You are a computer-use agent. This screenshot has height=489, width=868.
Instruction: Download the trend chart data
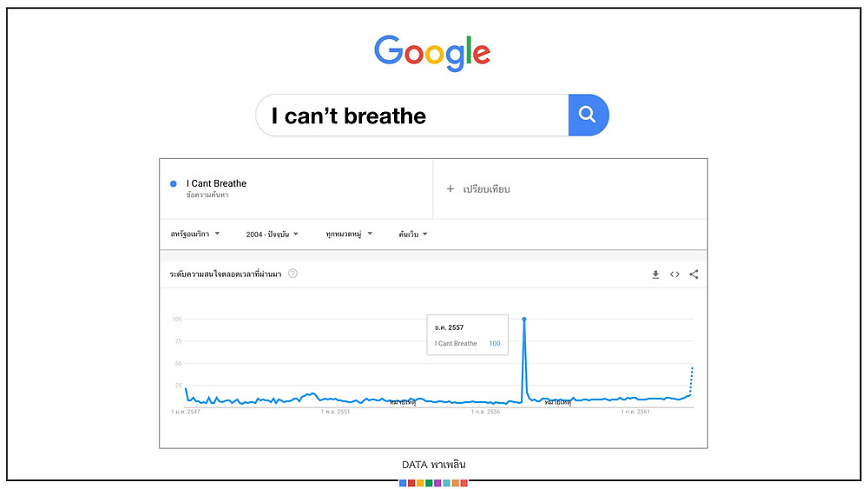tap(655, 274)
